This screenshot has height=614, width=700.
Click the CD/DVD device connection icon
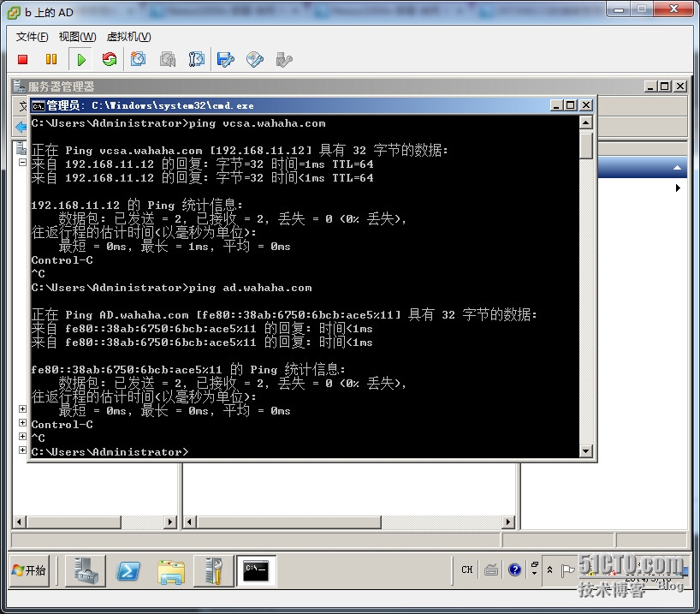(254, 59)
